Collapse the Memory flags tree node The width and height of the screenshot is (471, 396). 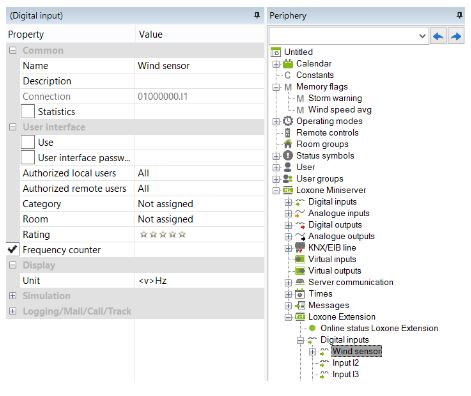point(276,87)
